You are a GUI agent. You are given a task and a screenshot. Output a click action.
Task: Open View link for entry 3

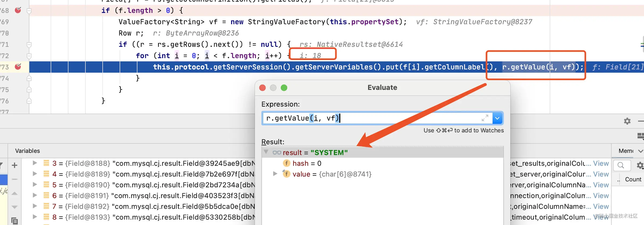601,163
